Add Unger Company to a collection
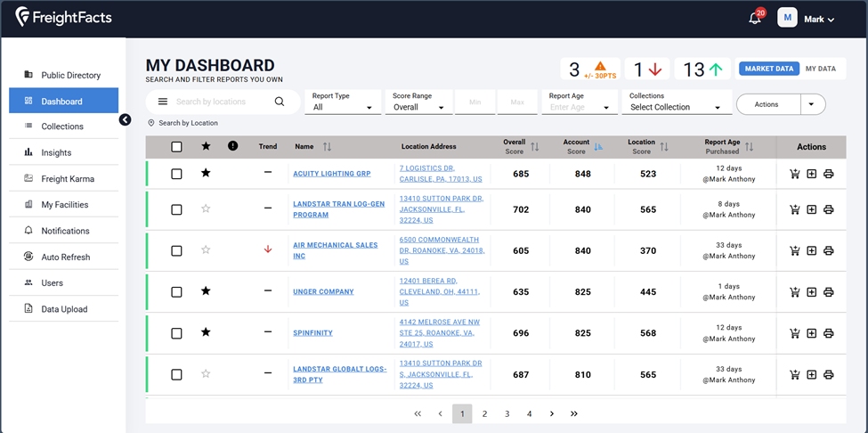Viewport: 868px width, 433px height. point(812,292)
